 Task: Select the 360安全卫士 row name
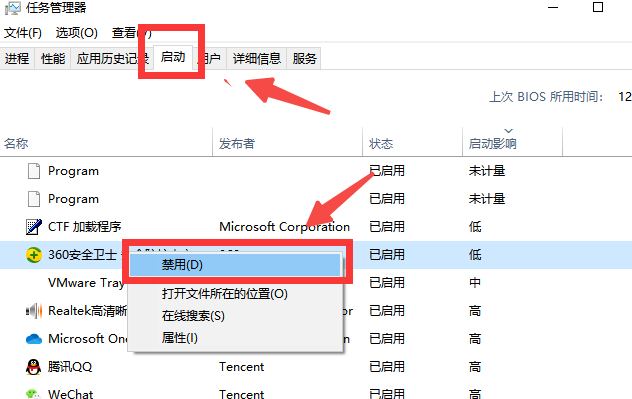[x=83, y=255]
